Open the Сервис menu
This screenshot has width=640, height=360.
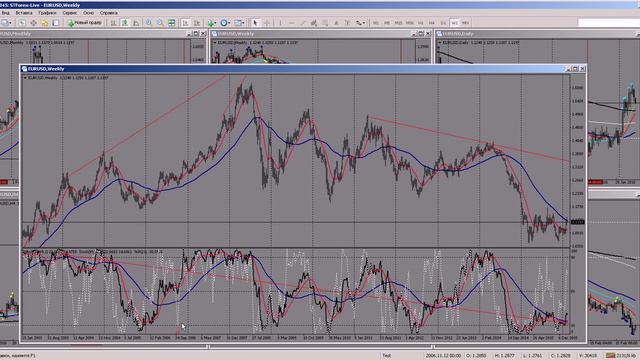pos(70,13)
